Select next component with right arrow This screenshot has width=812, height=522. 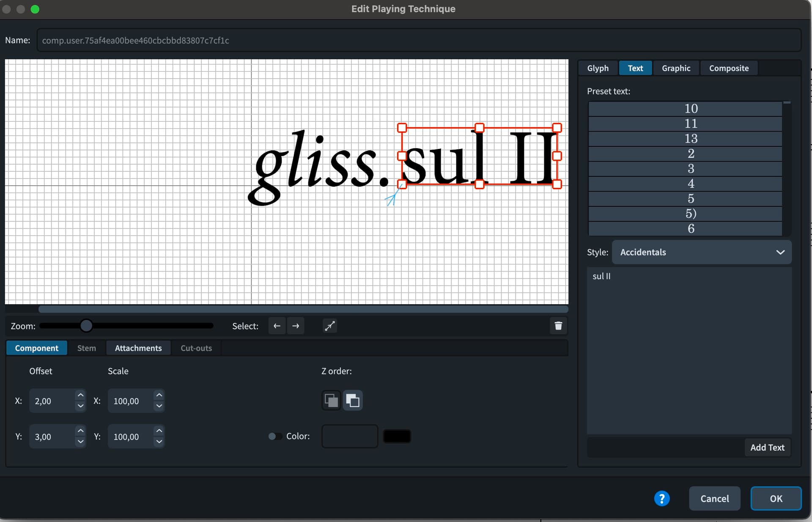(296, 326)
